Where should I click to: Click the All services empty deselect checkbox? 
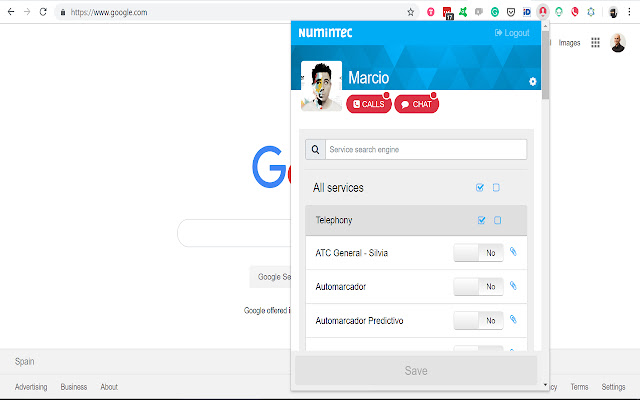coord(496,187)
